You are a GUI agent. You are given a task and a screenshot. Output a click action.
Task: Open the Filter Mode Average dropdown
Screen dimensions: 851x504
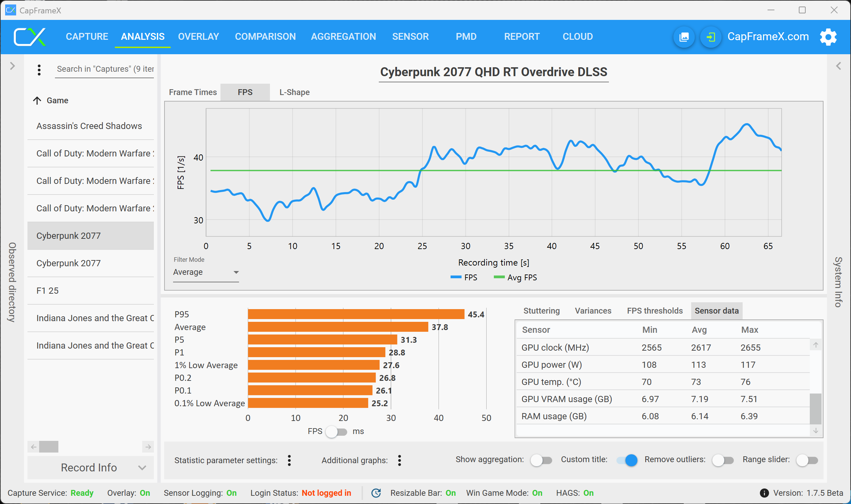tap(206, 272)
